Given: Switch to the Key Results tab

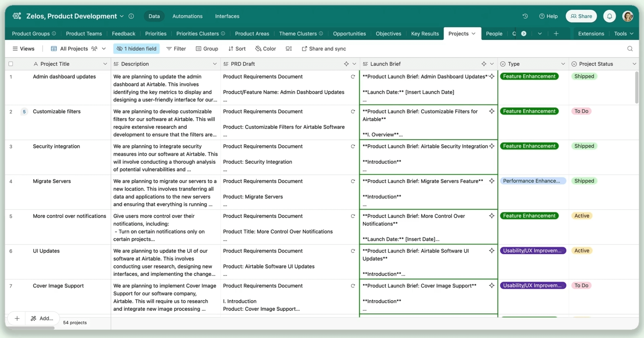Looking at the screenshot, I should (425, 34).
